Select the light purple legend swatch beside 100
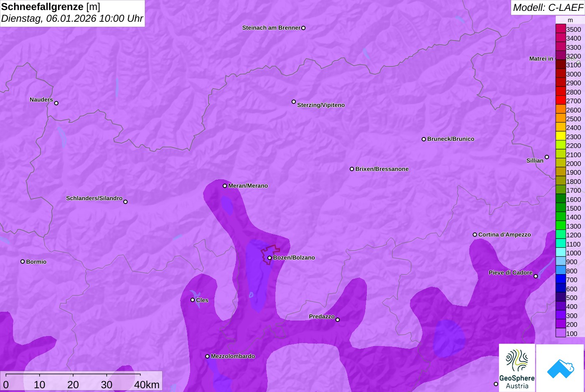Image resolution: width=585 pixels, height=392 pixels. (x=561, y=333)
